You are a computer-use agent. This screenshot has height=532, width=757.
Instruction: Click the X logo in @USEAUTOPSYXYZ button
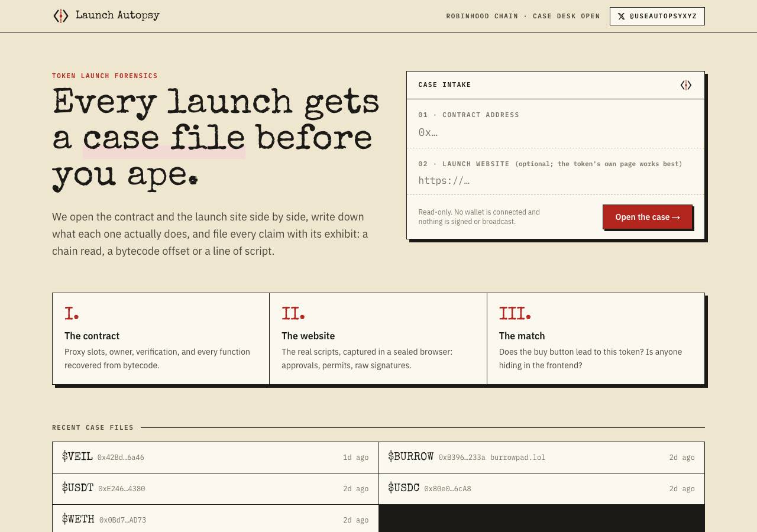[621, 17]
